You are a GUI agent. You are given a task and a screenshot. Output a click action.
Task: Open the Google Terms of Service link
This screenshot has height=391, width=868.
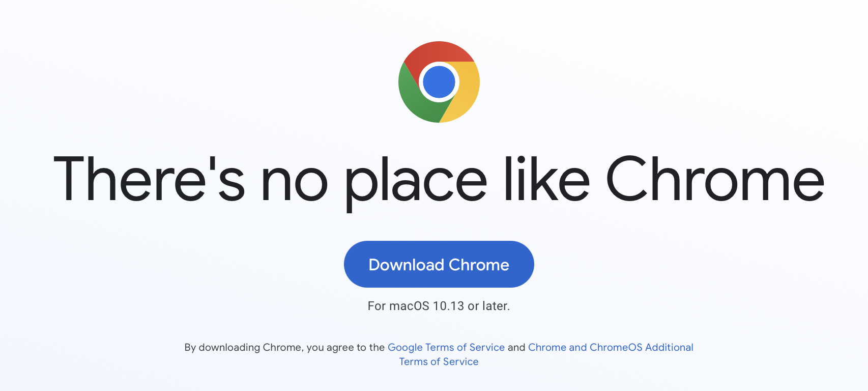446,347
